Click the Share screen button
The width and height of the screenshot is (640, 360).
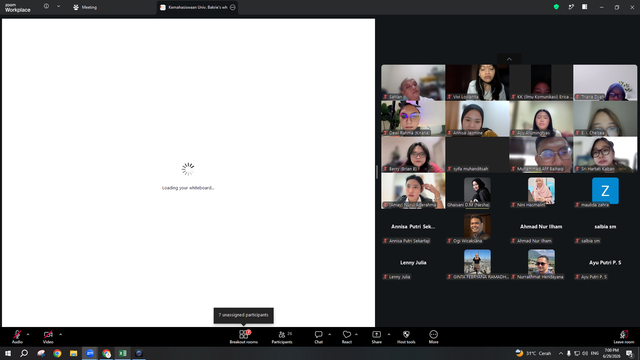[376, 337]
